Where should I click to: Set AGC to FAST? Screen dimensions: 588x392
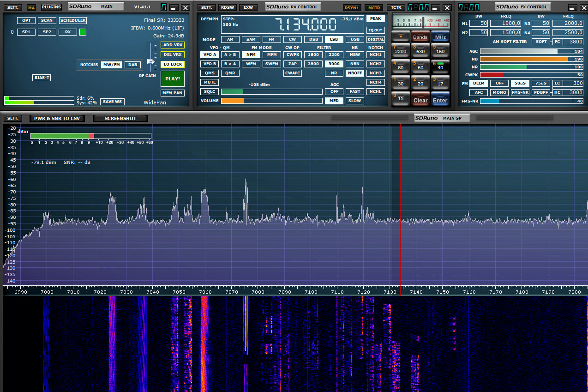[x=354, y=91]
